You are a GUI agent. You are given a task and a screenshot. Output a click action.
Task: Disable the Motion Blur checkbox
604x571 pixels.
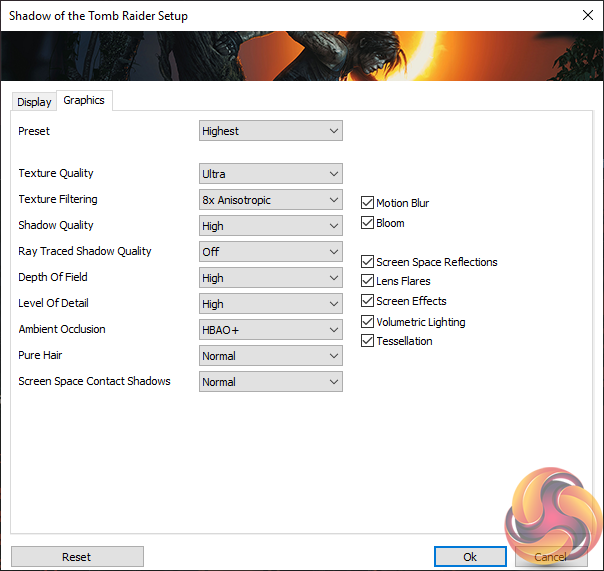[367, 203]
